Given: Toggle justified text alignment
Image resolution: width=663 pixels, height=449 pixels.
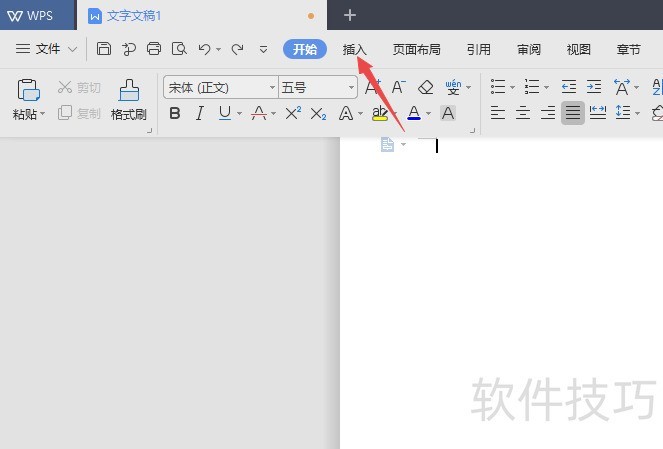Looking at the screenshot, I should click(x=573, y=113).
